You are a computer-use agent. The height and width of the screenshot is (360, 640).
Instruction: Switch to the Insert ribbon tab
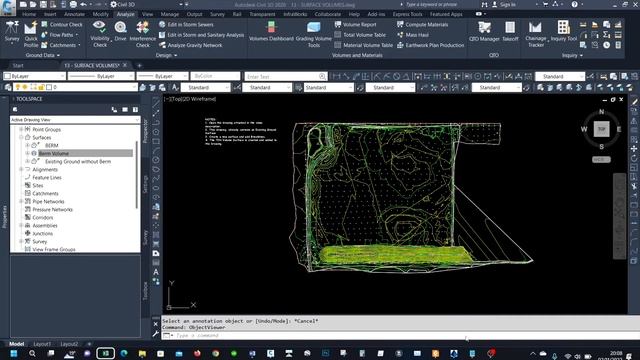(50, 14)
